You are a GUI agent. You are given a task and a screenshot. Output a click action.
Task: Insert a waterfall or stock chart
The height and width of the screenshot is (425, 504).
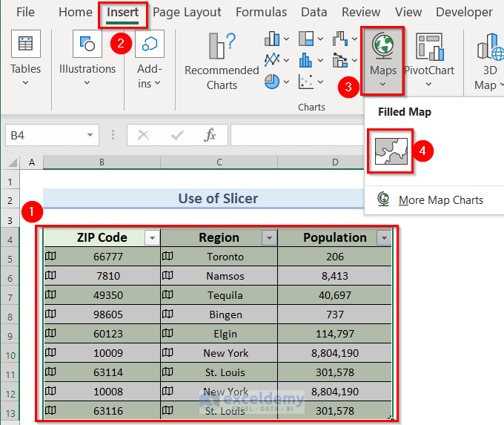tap(340, 39)
